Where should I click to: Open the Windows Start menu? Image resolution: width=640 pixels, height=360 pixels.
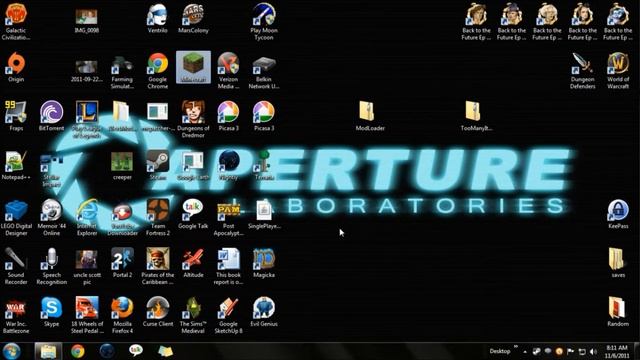11,351
